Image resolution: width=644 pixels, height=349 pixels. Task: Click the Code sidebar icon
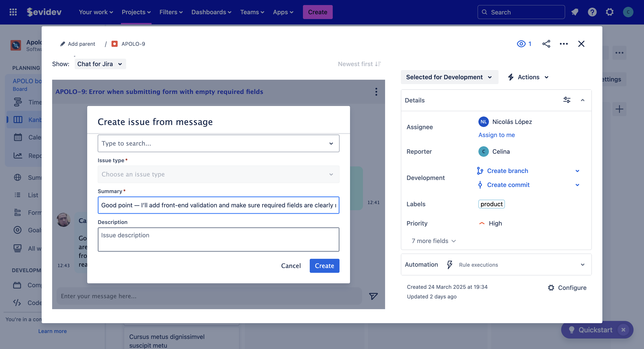pos(17,303)
